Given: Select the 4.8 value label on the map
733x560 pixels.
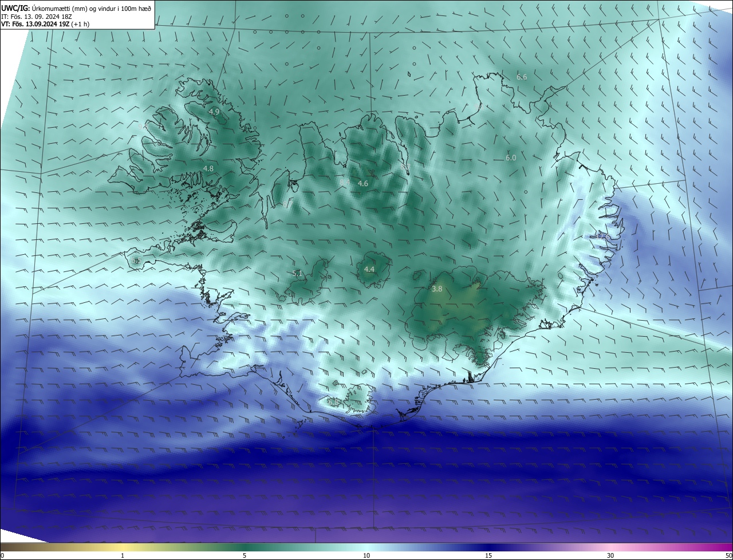Looking at the screenshot, I should click(208, 168).
